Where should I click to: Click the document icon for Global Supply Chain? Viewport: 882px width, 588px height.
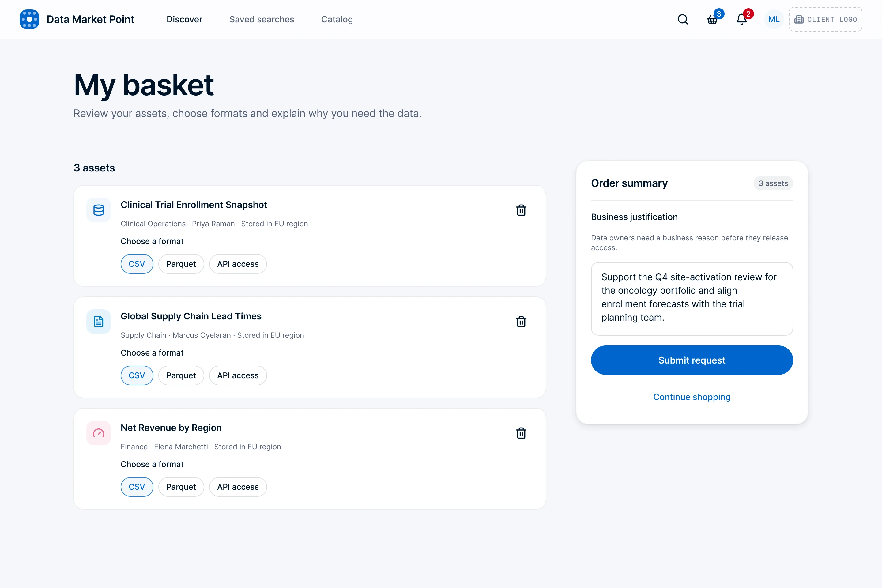coord(99,321)
